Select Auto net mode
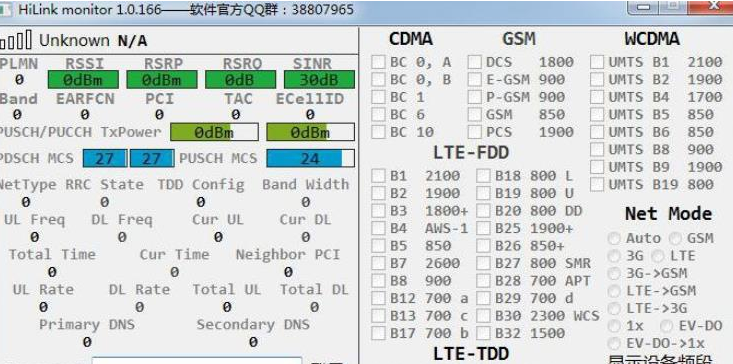The width and height of the screenshot is (733, 364). tap(614, 238)
